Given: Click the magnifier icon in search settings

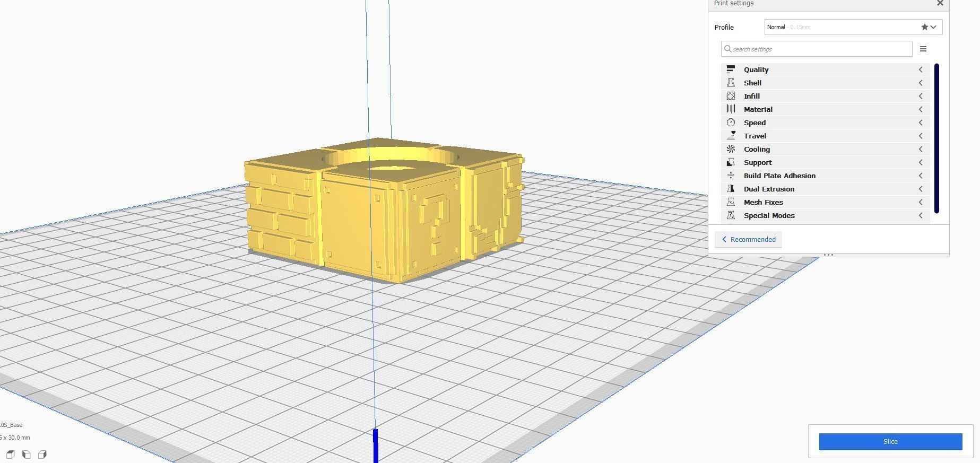Looking at the screenshot, I should (x=727, y=49).
